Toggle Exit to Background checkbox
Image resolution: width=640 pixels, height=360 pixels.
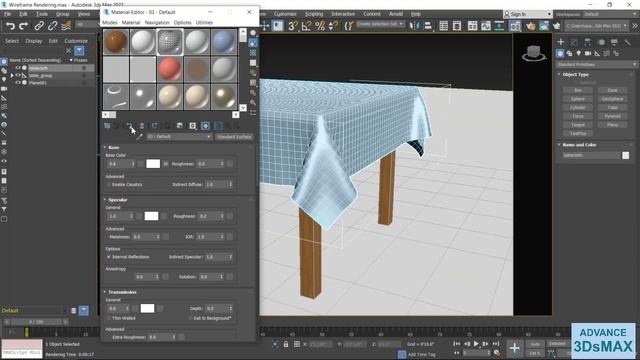[x=190, y=318]
